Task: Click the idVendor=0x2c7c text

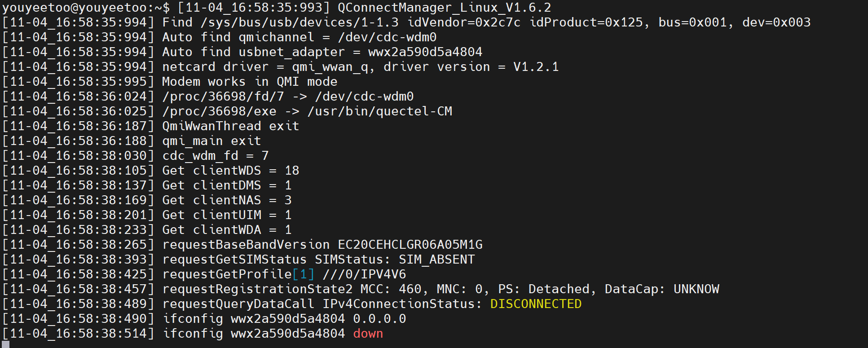Action: click(x=464, y=22)
